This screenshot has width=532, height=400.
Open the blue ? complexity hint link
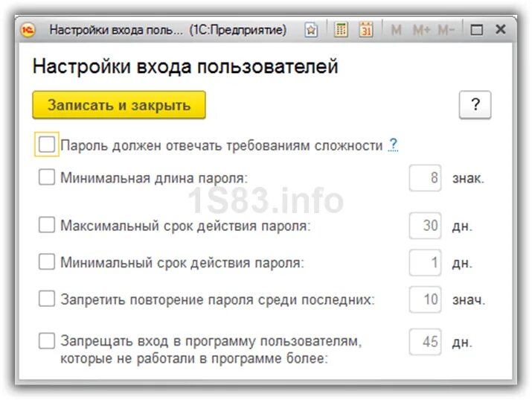tap(393, 145)
